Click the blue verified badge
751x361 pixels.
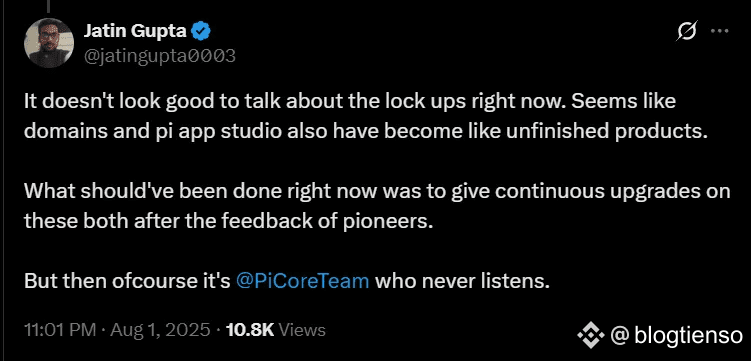(x=201, y=32)
